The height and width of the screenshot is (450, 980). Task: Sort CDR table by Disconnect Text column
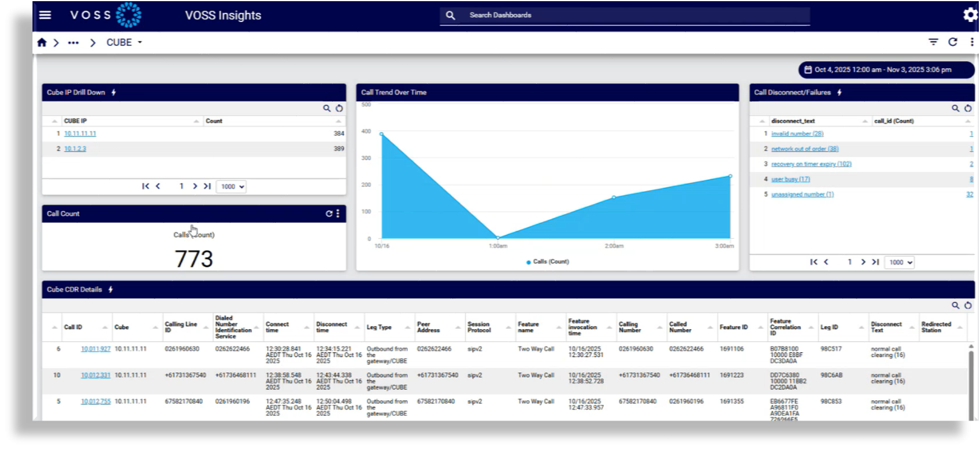tap(886, 327)
